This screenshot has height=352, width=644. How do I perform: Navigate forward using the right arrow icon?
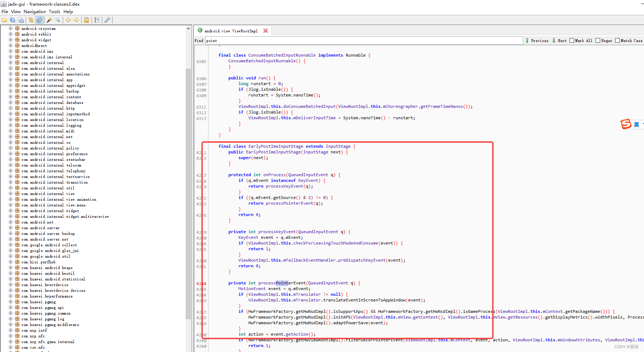pos(76,20)
